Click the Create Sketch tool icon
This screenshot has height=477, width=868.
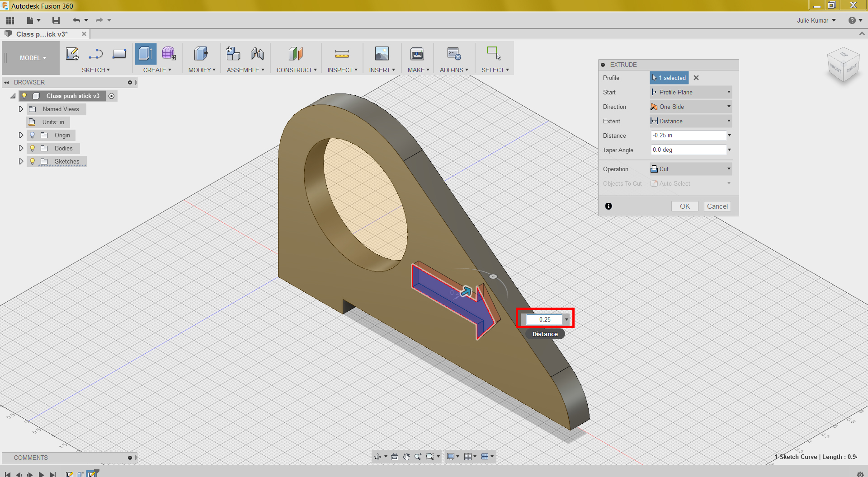pyautogui.click(x=72, y=54)
